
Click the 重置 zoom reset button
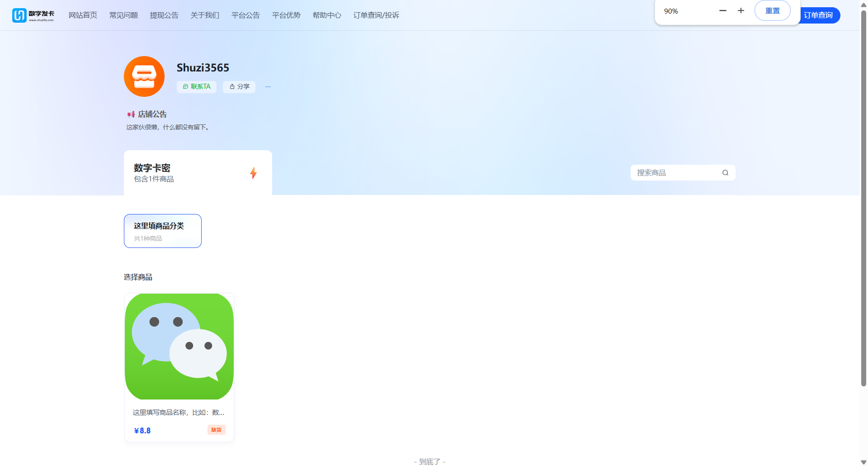pyautogui.click(x=773, y=11)
